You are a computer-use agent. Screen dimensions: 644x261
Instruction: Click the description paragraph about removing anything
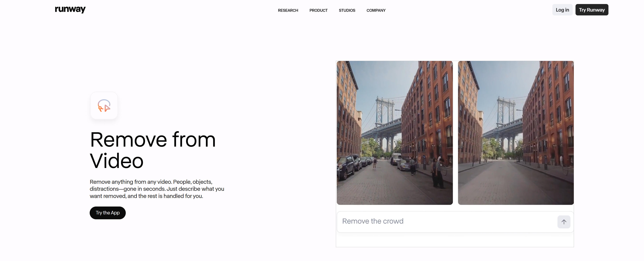pos(157,189)
